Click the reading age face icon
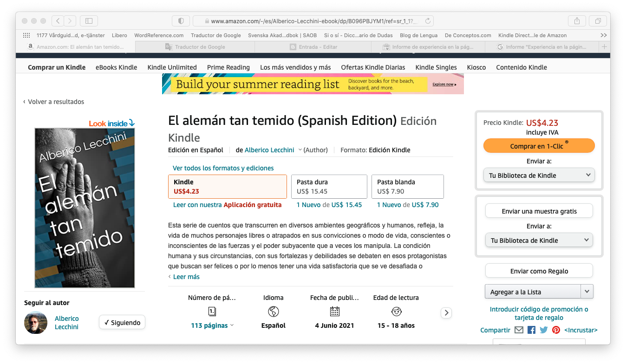This screenshot has height=364, width=626. click(x=396, y=312)
